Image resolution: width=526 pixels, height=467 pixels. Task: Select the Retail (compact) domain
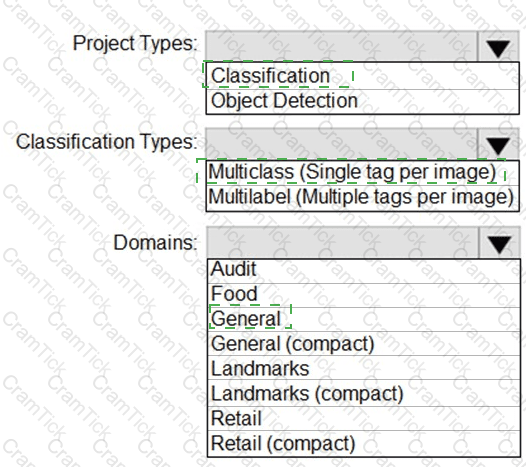tap(364, 444)
